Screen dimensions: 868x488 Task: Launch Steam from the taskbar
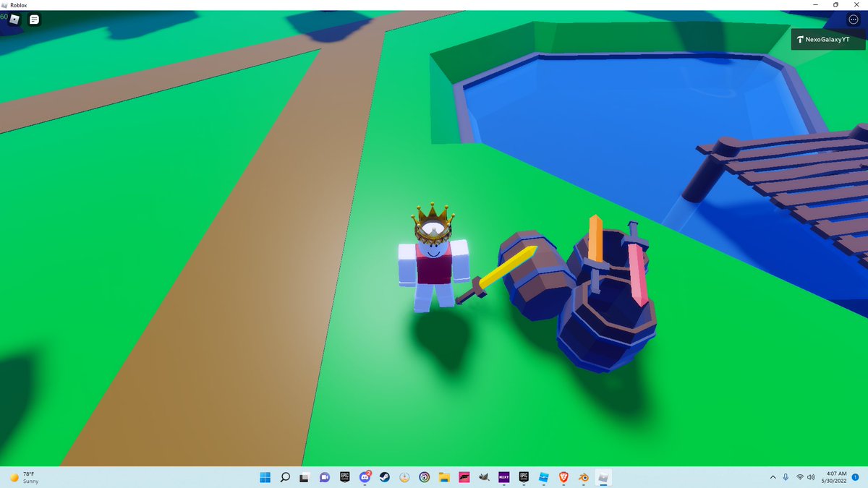(385, 477)
